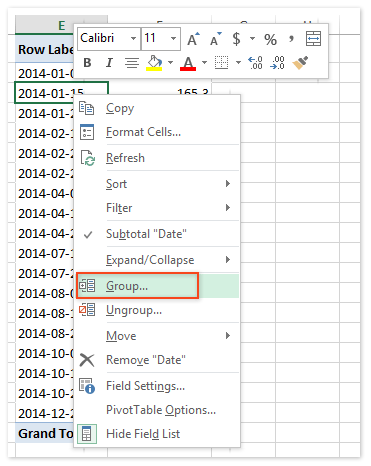371x466 pixels.
Task: Open fill color dropdown arrow
Action: coord(171,62)
